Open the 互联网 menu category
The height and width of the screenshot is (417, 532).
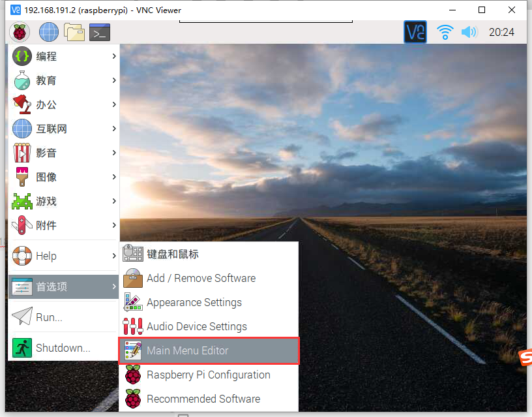[x=63, y=129]
